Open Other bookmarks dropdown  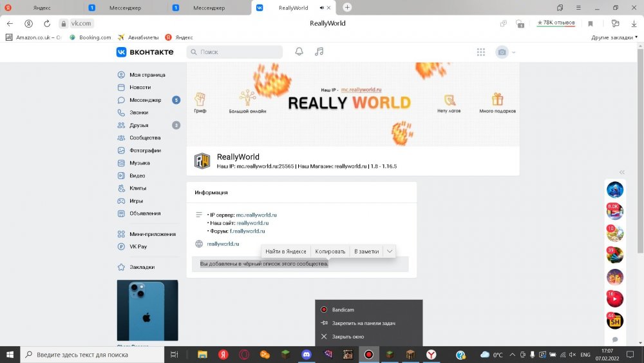614,37
